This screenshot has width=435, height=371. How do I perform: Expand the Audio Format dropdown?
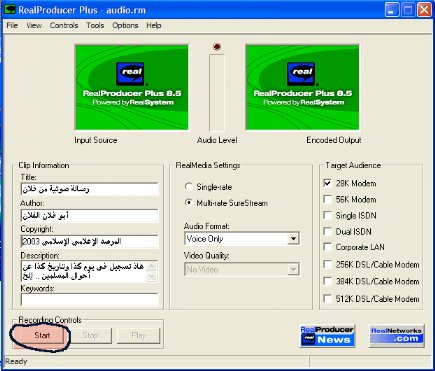point(293,239)
